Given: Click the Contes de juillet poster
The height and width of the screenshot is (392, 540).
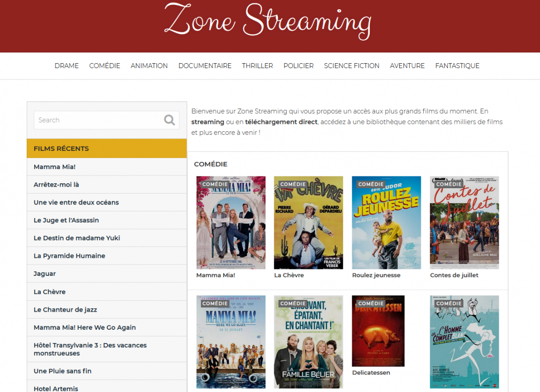Looking at the screenshot, I should click(x=464, y=222).
